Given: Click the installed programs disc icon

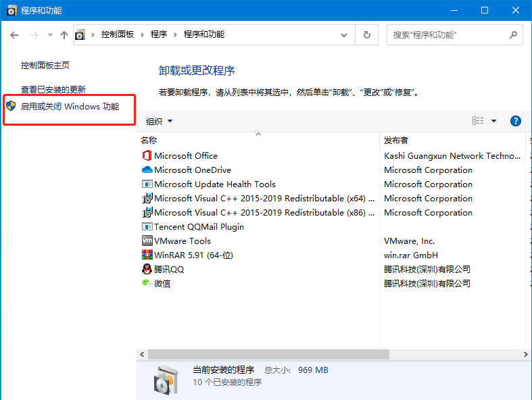Looking at the screenshot, I should (166, 380).
